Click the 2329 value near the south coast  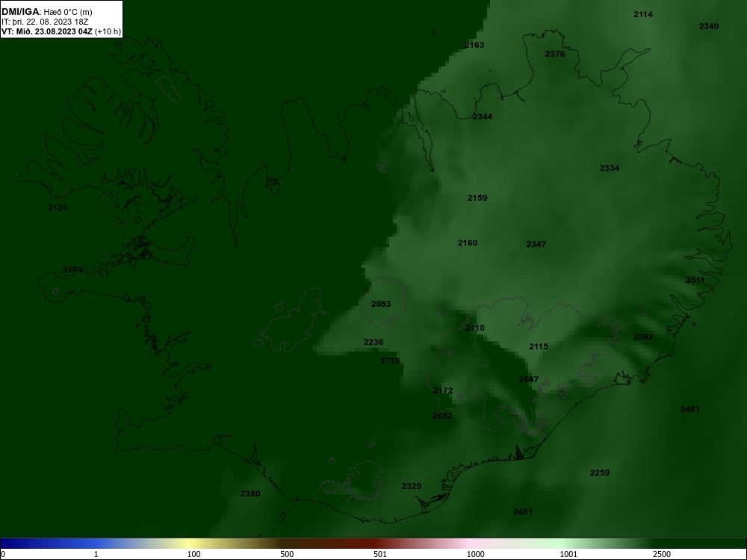411,487
